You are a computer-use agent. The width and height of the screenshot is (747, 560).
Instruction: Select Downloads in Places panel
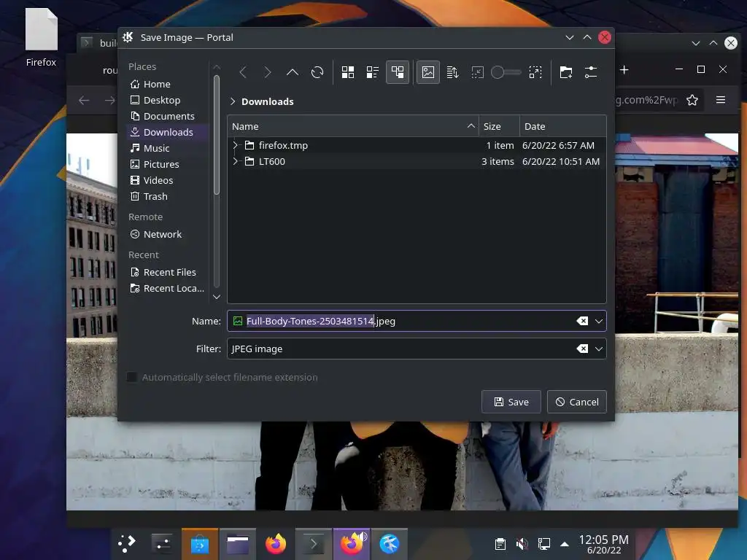coord(167,133)
